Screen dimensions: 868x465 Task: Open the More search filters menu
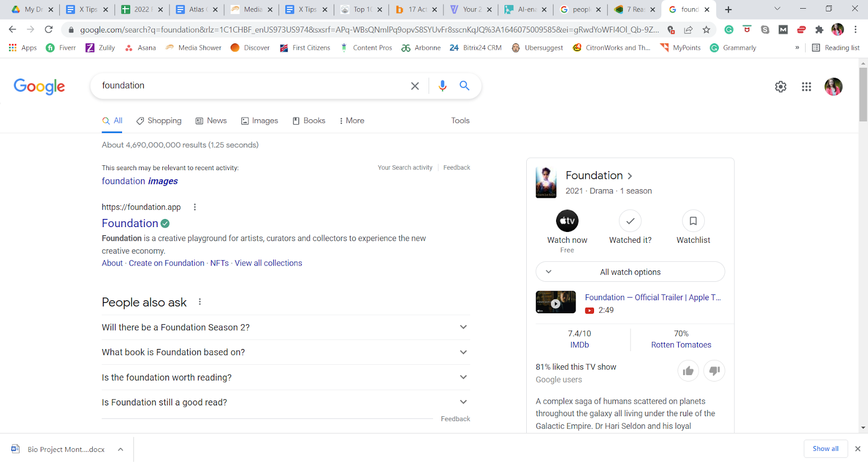tap(352, 121)
